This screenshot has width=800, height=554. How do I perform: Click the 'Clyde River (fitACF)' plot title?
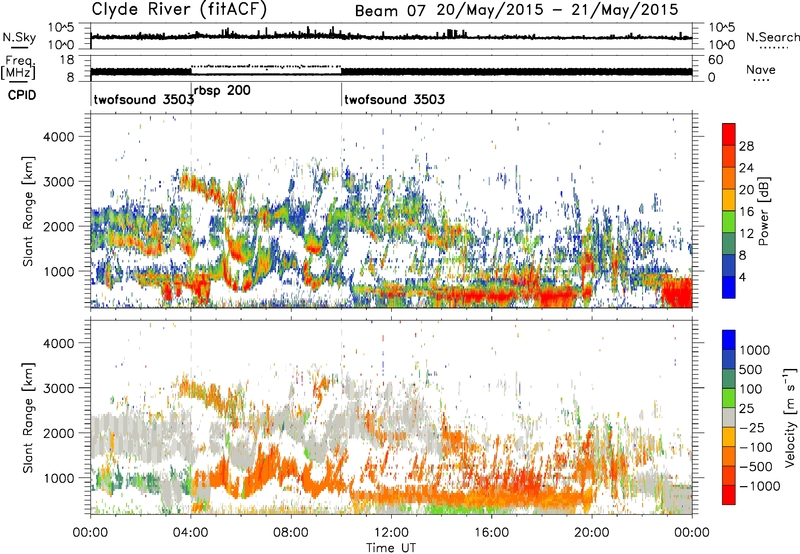click(179, 9)
